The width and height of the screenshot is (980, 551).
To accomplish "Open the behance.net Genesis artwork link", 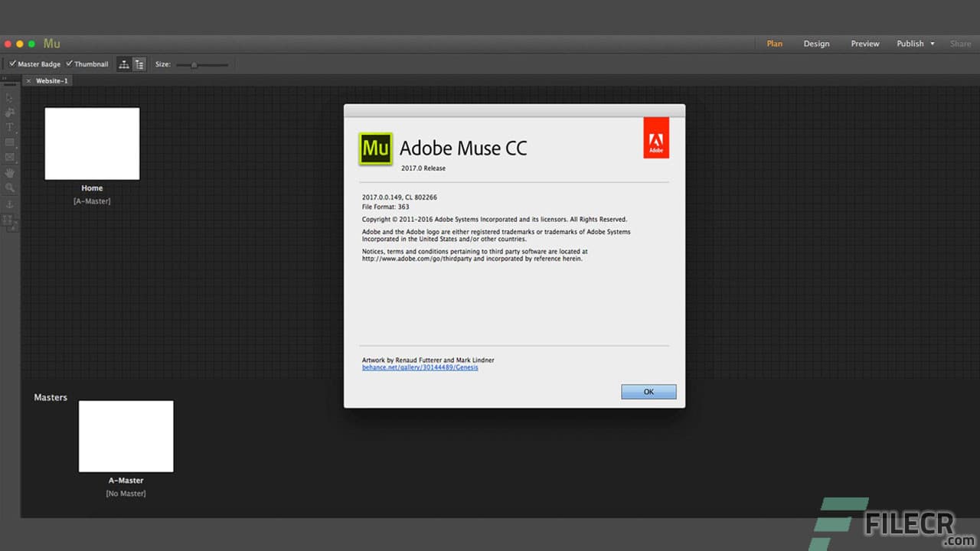I will tap(420, 367).
